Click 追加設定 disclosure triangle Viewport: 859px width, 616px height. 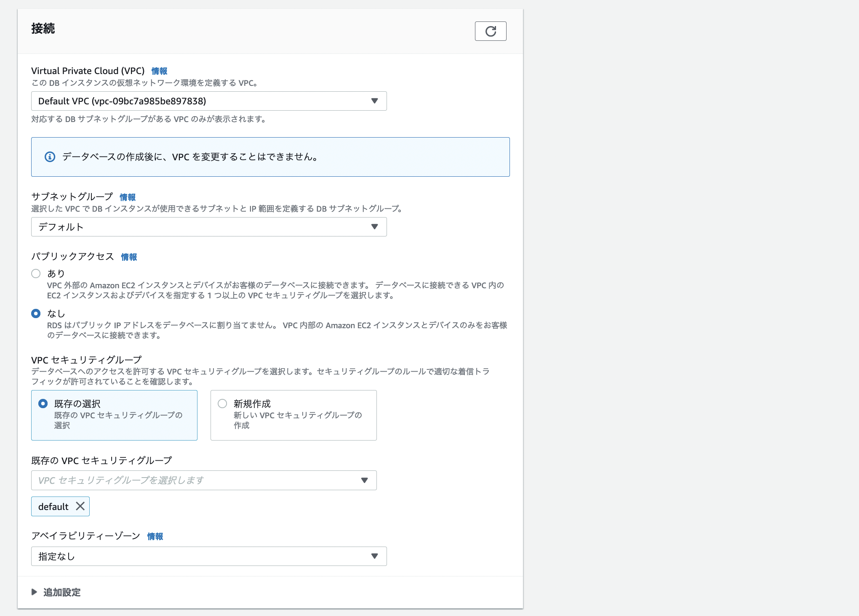35,592
